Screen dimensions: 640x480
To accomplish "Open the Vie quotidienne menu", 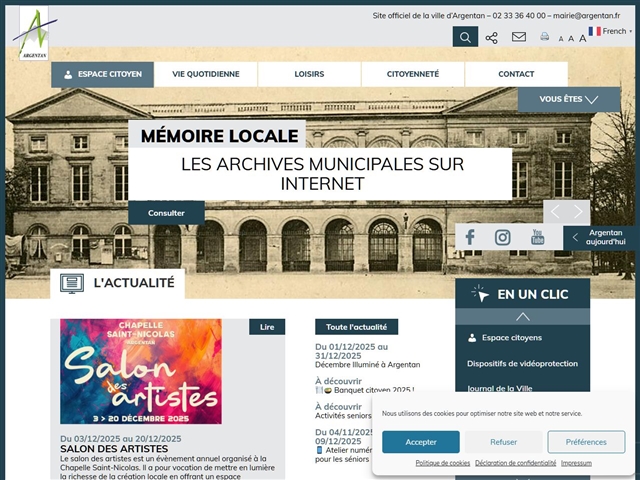I will click(205, 74).
